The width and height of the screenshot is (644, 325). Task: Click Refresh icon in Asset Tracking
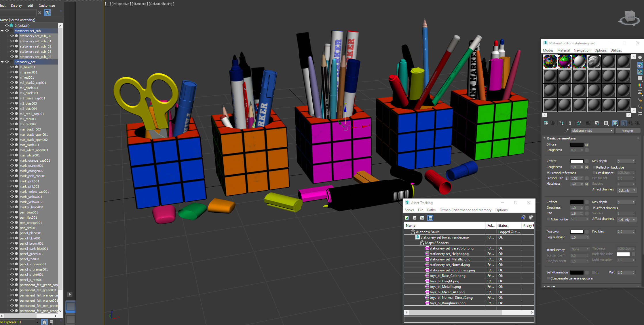pyautogui.click(x=407, y=218)
